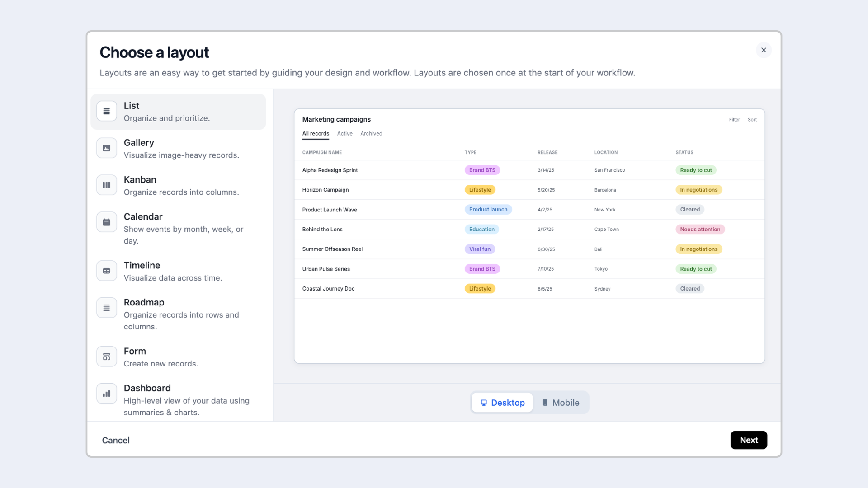Cancel the layout selection
868x488 pixels.
coord(116,441)
